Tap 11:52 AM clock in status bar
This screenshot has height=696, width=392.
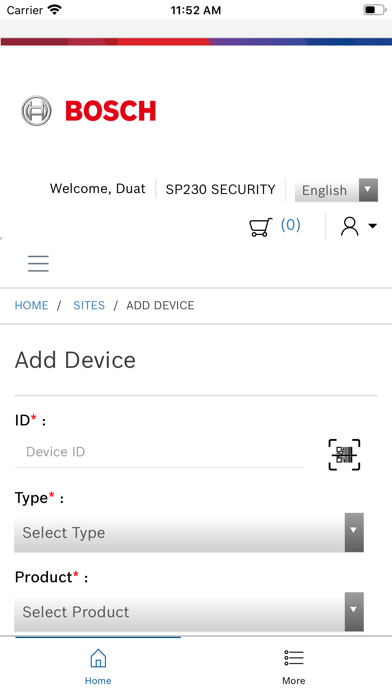point(196,10)
